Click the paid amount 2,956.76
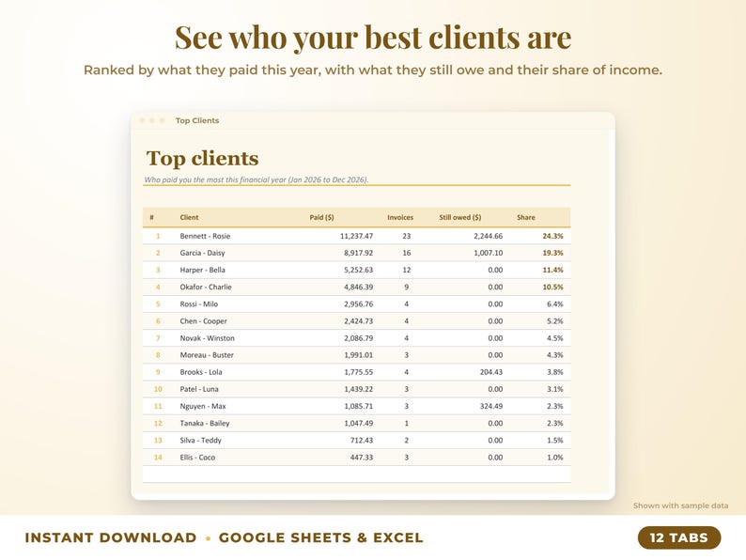The width and height of the screenshot is (746, 560). pyautogui.click(x=358, y=304)
